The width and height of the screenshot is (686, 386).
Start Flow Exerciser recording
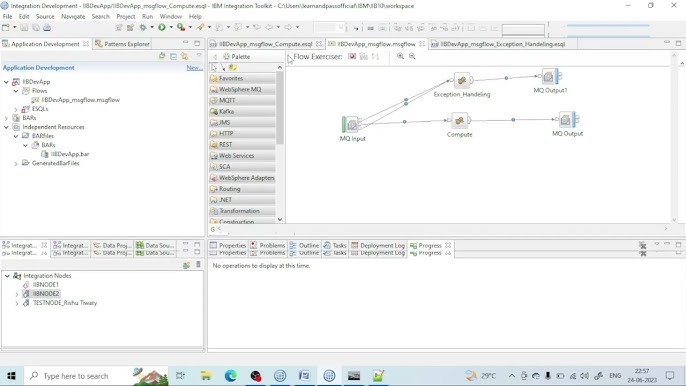(352, 56)
